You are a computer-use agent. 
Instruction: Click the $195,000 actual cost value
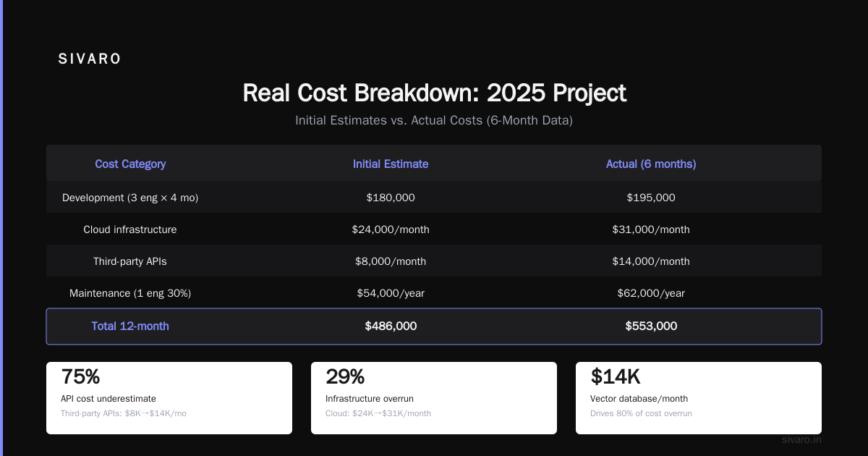pyautogui.click(x=651, y=198)
